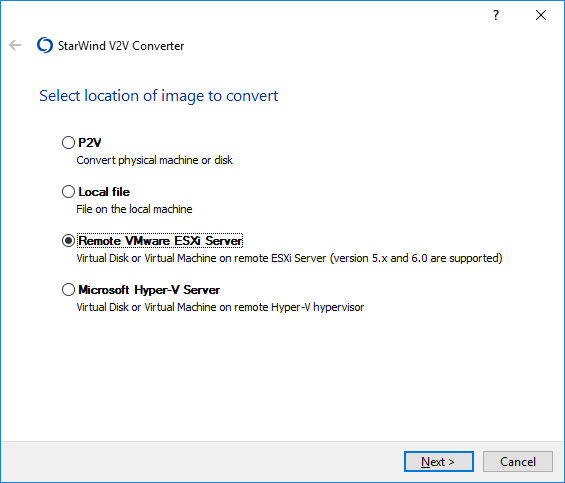Click the 'Convert physical machine or disk' description
Image resolution: width=565 pixels, height=483 pixels.
pos(155,160)
